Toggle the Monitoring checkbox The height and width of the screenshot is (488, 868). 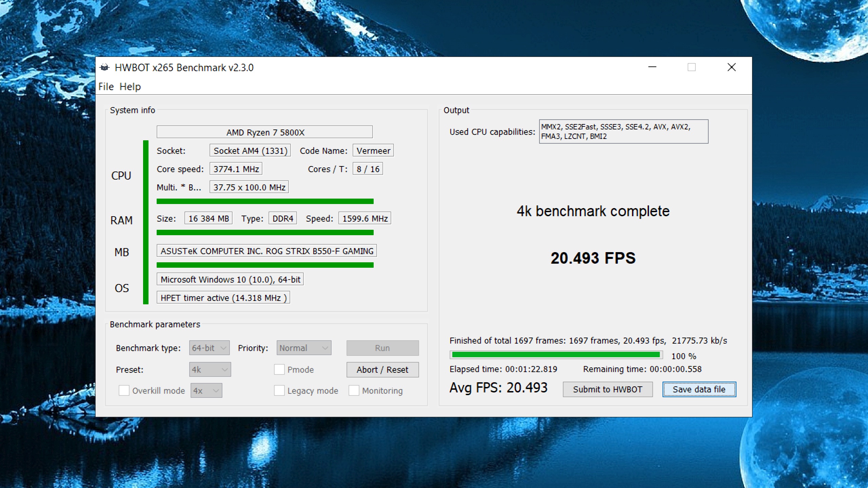[354, 390]
